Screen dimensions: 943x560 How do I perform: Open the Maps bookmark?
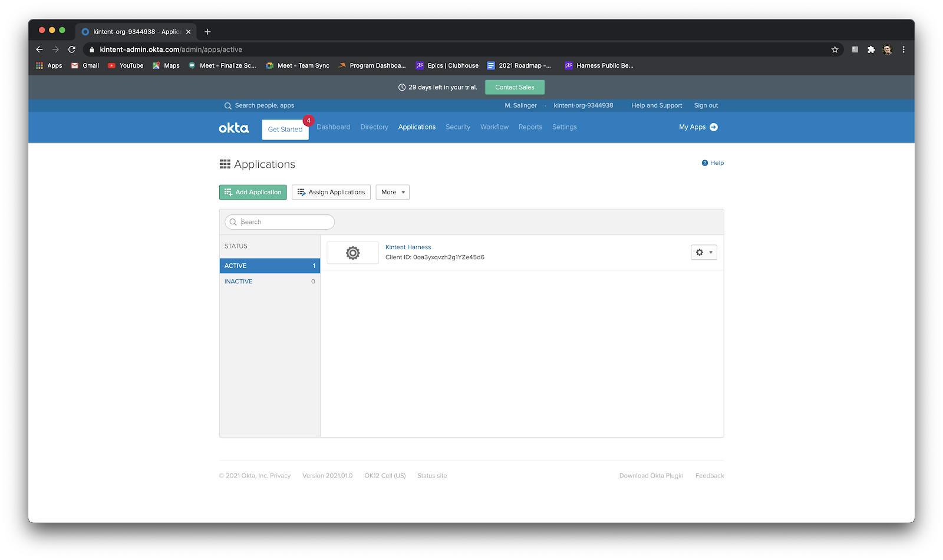pyautogui.click(x=166, y=66)
